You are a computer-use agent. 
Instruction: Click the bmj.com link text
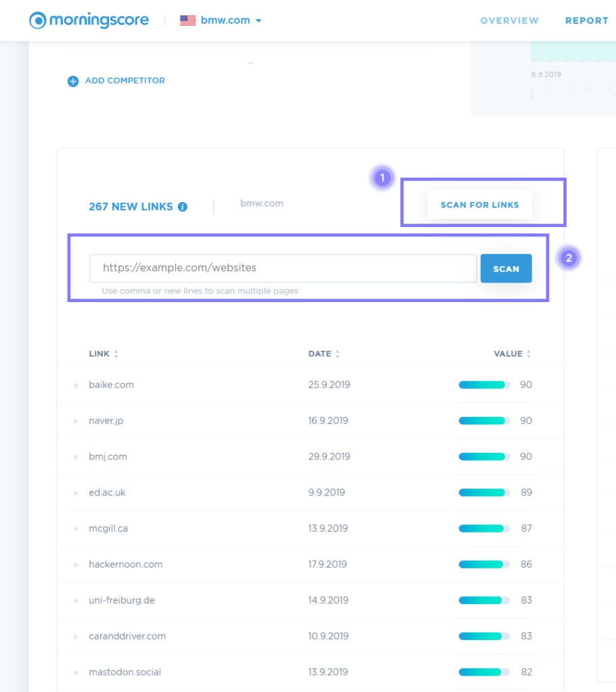tap(108, 456)
